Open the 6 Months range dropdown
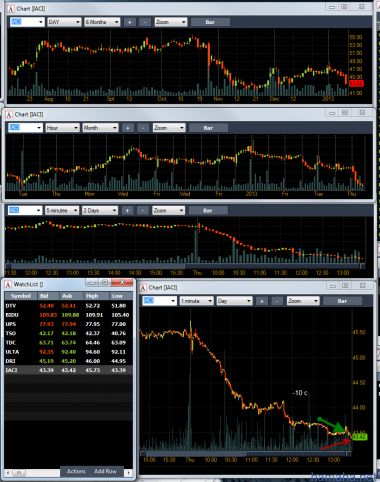The height and width of the screenshot is (482, 380). click(x=102, y=22)
